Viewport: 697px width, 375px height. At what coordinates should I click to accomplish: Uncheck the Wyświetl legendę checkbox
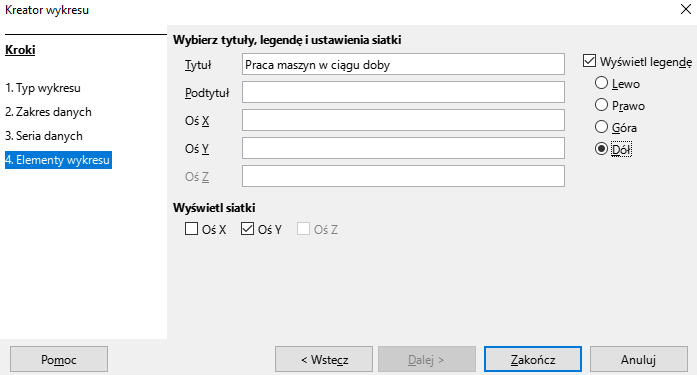[x=589, y=61]
